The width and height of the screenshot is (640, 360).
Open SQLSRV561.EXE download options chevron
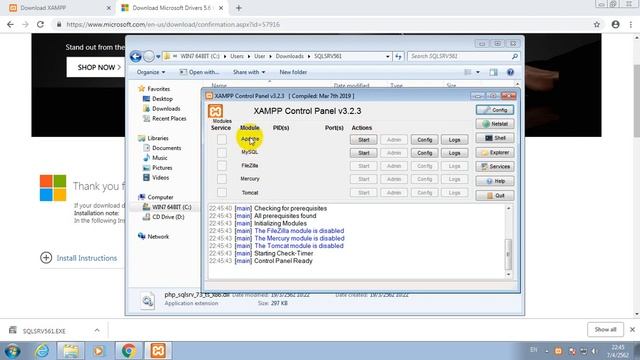point(97,330)
